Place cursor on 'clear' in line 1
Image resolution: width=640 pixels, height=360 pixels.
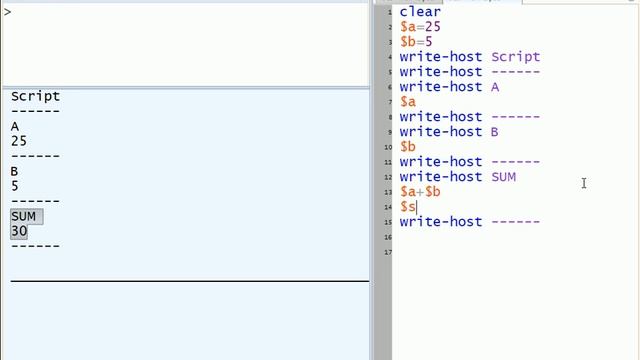[x=420, y=12]
